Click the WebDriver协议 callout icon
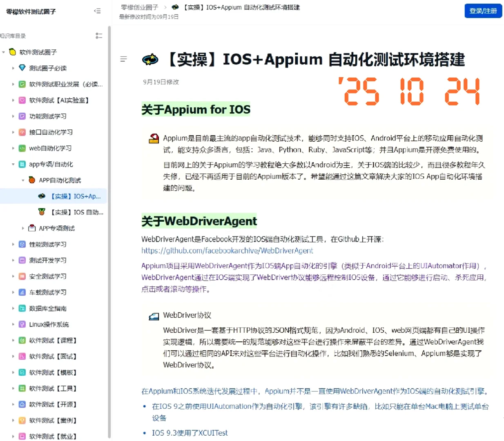504x441 pixels. tap(154, 316)
